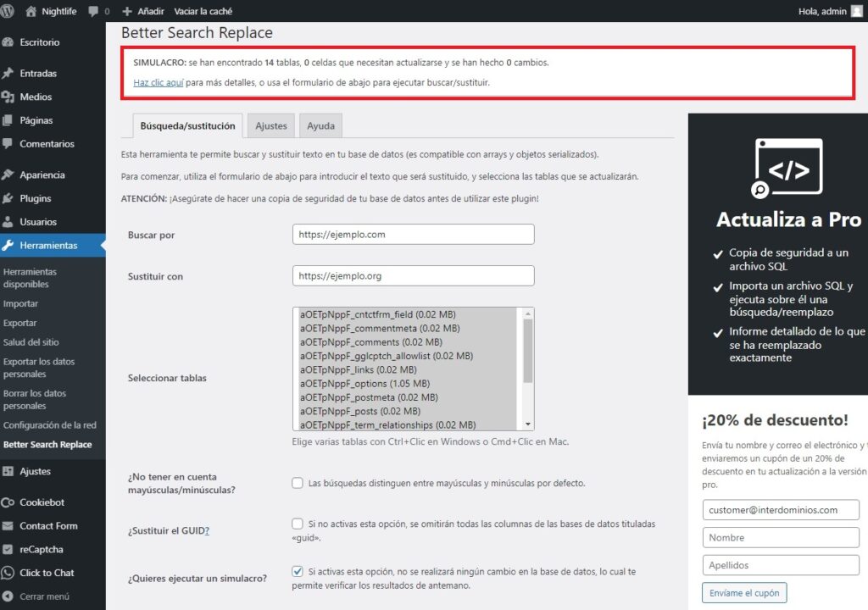Viewport: 868px width, 610px height.
Task: Click the Usuarios person icon
Action: (x=8, y=222)
